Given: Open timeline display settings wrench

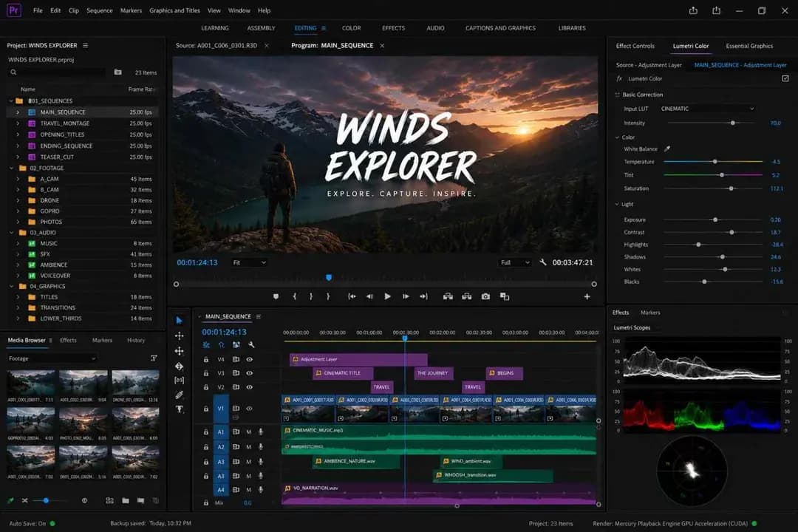Looking at the screenshot, I should click(x=251, y=344).
